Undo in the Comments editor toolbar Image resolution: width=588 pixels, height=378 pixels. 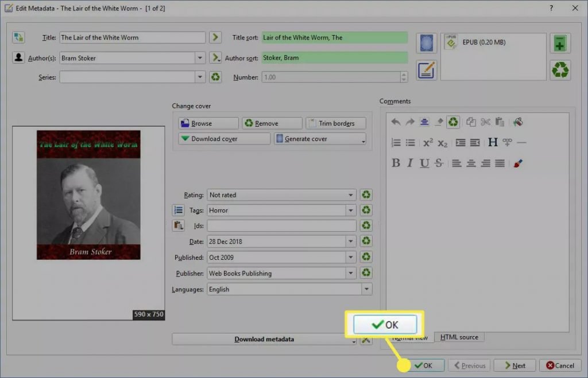(x=396, y=122)
